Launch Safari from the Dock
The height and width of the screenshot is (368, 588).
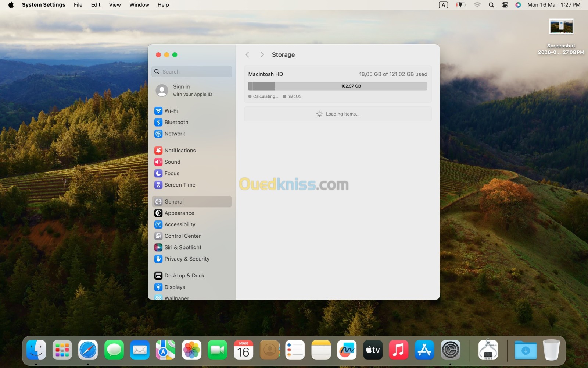[88, 350]
